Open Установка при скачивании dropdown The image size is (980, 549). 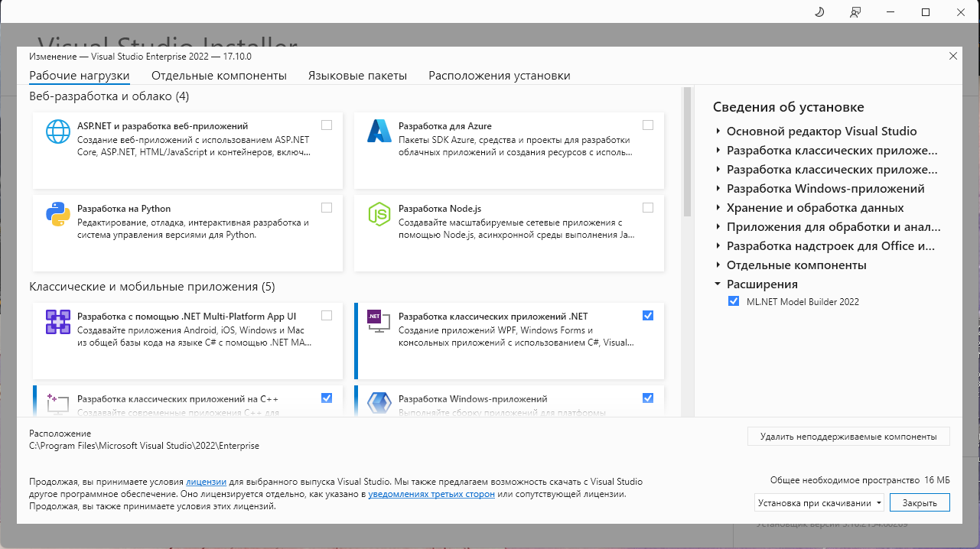click(819, 503)
